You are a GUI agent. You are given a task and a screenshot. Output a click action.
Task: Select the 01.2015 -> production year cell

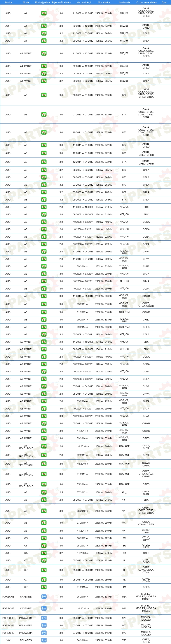[83, 587]
